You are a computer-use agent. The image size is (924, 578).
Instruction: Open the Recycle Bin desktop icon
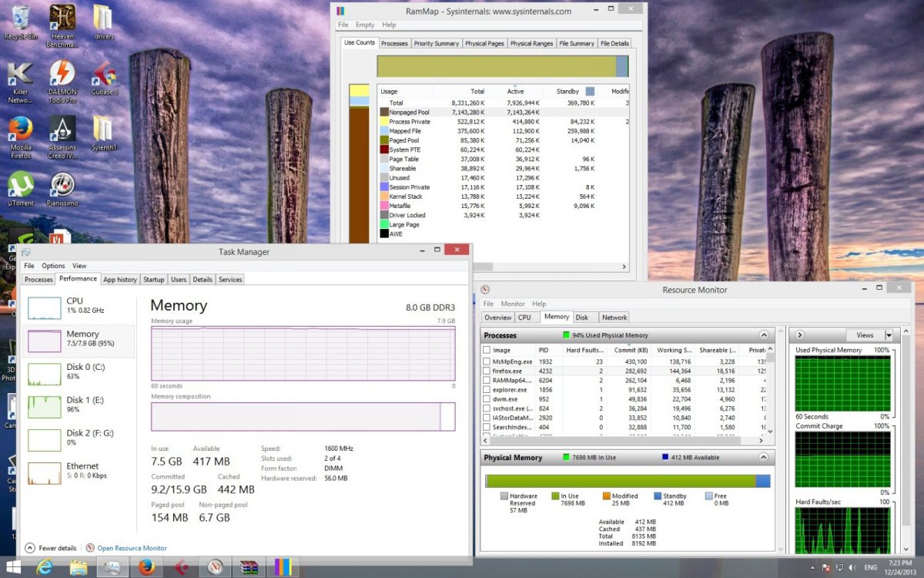click(21, 22)
